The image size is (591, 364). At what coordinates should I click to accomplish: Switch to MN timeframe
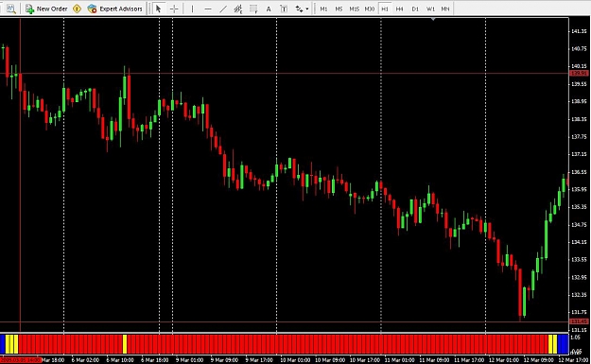click(x=445, y=9)
